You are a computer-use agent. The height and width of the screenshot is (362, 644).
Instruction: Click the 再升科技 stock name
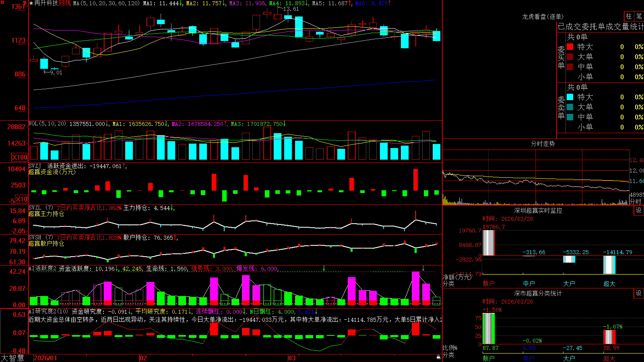[x=46, y=3]
